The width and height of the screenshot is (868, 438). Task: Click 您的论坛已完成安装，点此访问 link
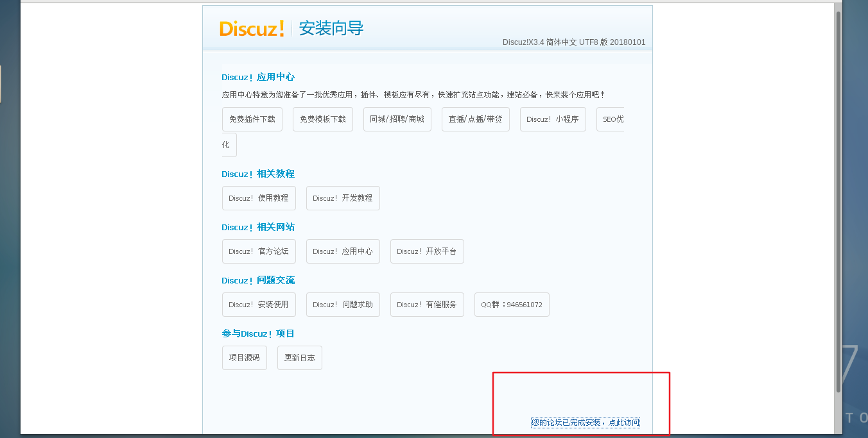coord(585,423)
